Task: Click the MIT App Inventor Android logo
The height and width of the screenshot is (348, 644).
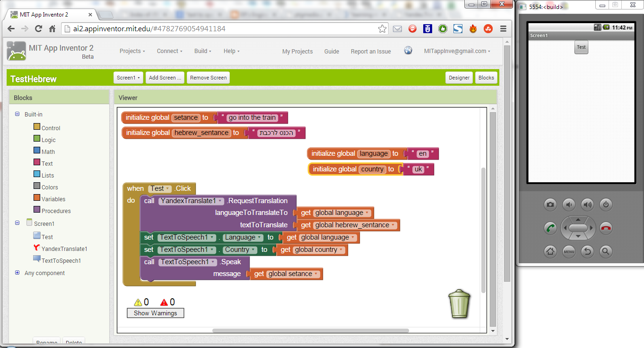Action: tap(16, 51)
